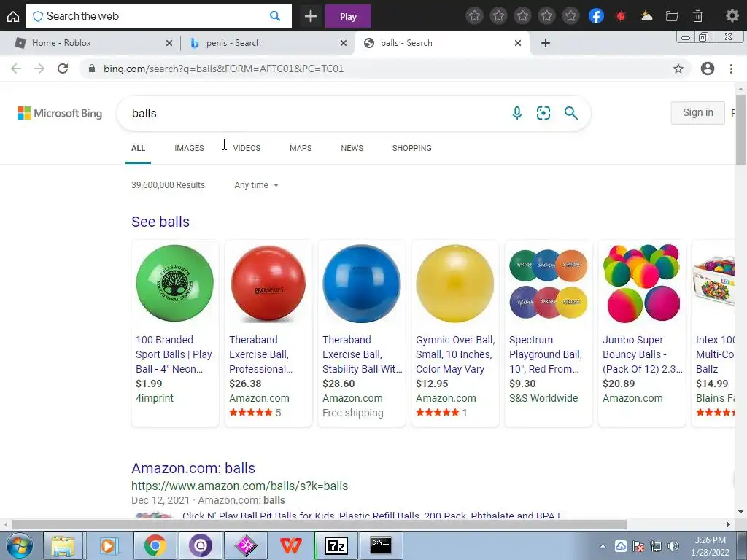Switch to VIDEOS results
The width and height of the screenshot is (747, 560).
(x=247, y=148)
